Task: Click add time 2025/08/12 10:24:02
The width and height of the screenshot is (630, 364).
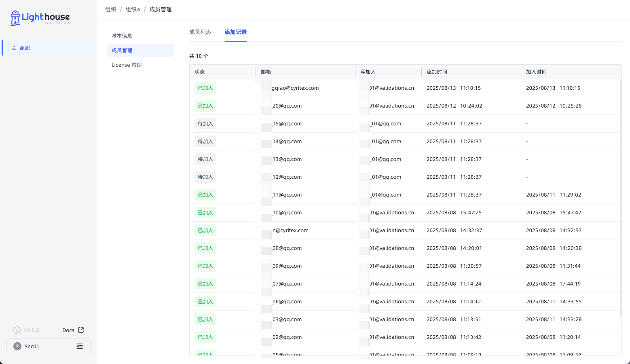Action: (x=454, y=106)
